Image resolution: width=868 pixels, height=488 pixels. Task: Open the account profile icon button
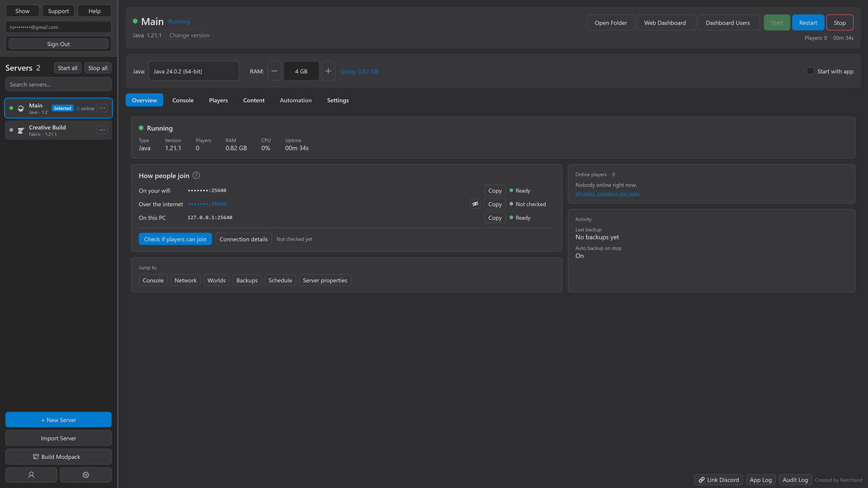tap(31, 475)
